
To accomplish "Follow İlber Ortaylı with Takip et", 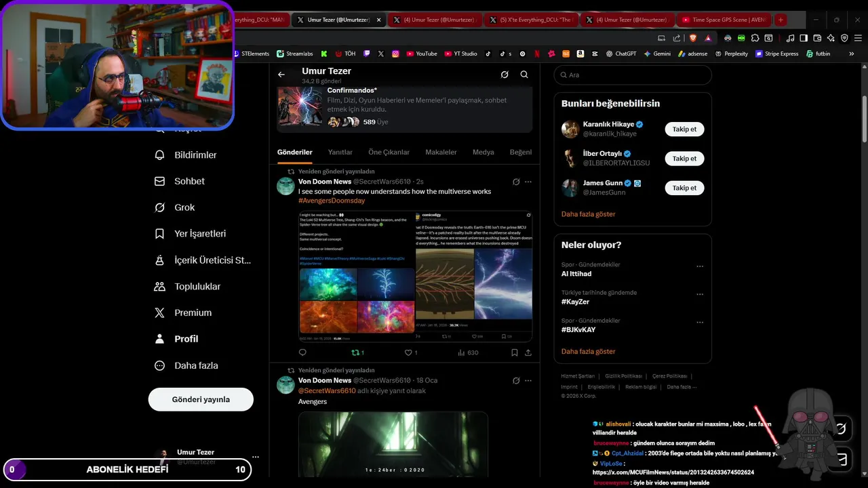I will 684,159.
